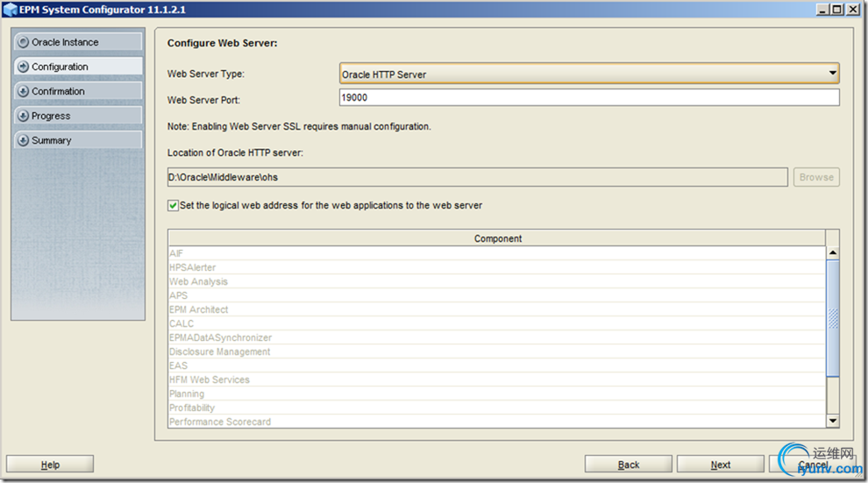Click the Help button
The width and height of the screenshot is (868, 483).
(x=50, y=465)
